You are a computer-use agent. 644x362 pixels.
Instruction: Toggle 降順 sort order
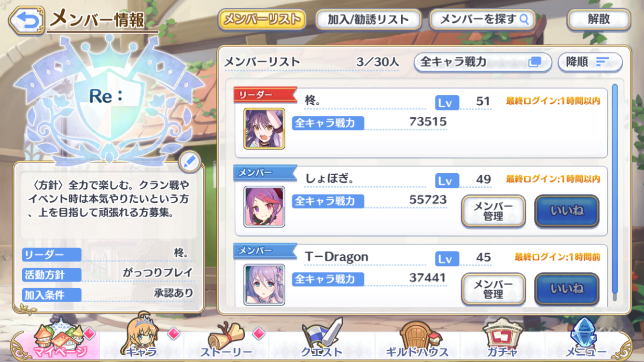click(590, 62)
